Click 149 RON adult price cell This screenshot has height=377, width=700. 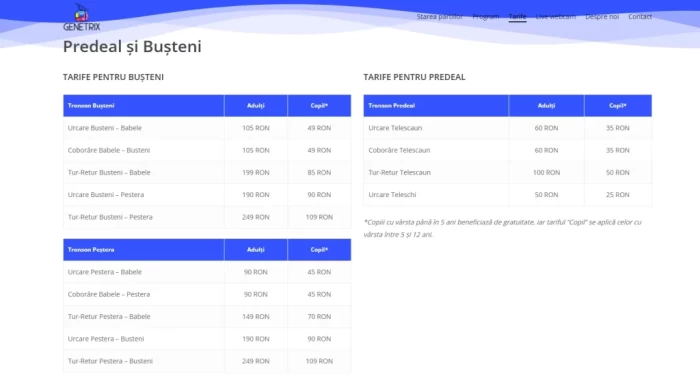tap(256, 317)
